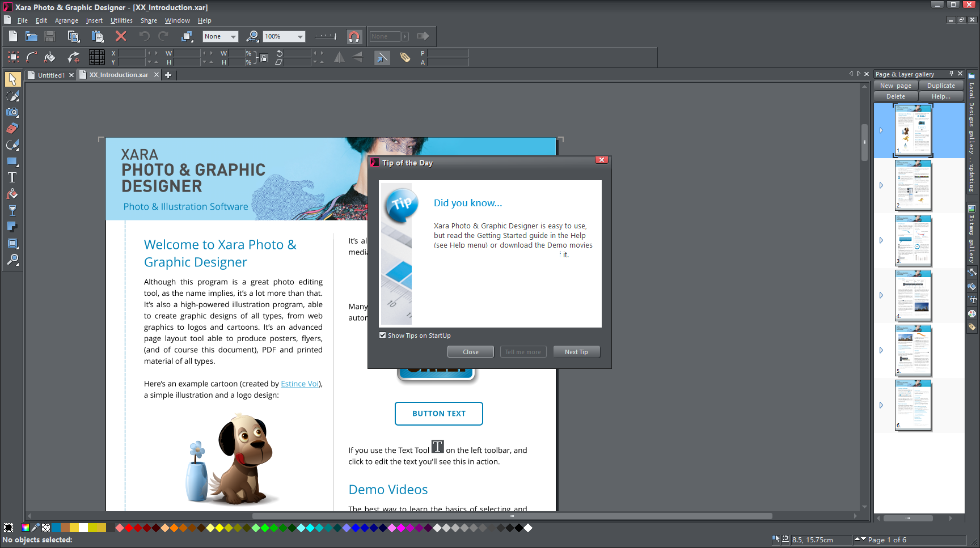Select the Transparency tool wine glass icon
Viewport: 980px width, 548px height.
[12, 211]
